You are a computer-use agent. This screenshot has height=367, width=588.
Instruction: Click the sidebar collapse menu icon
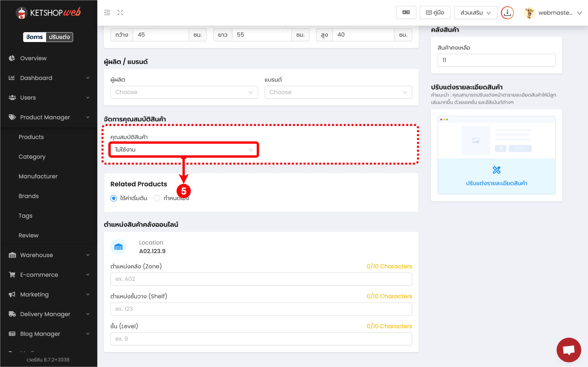coord(107,13)
